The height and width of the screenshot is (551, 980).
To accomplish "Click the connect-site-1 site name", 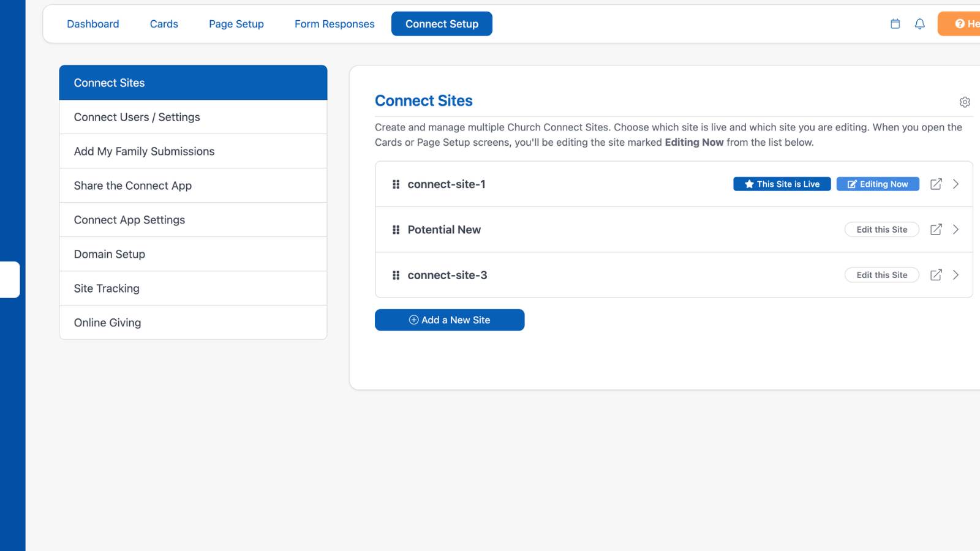I will click(447, 184).
